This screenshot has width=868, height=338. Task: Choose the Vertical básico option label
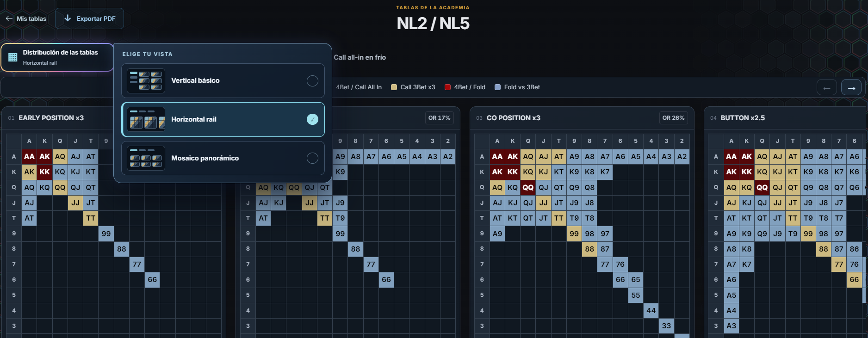195,80
